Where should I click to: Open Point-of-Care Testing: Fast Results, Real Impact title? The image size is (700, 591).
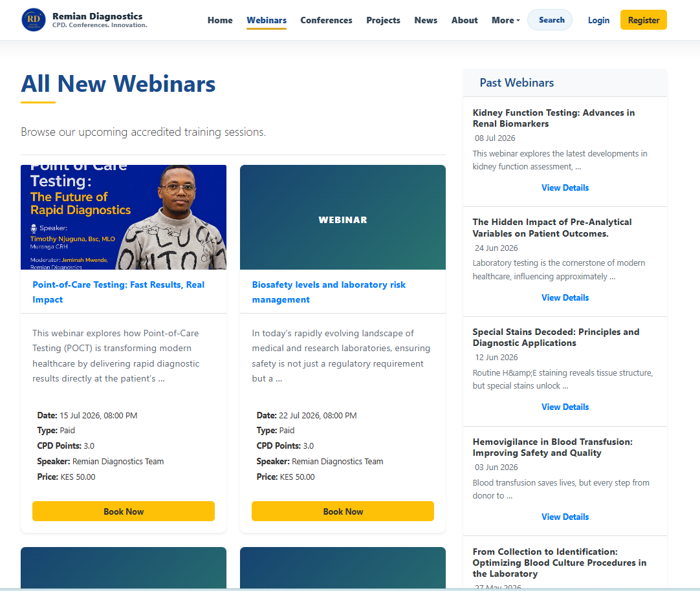[x=118, y=292]
